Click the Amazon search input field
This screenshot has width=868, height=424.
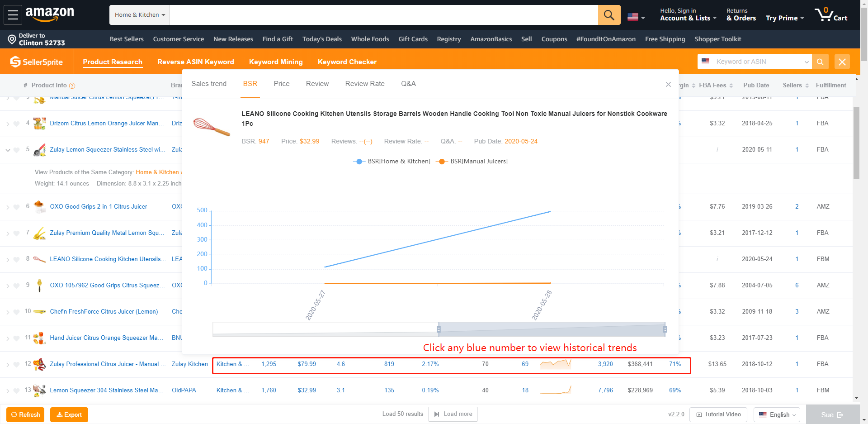pyautogui.click(x=384, y=15)
